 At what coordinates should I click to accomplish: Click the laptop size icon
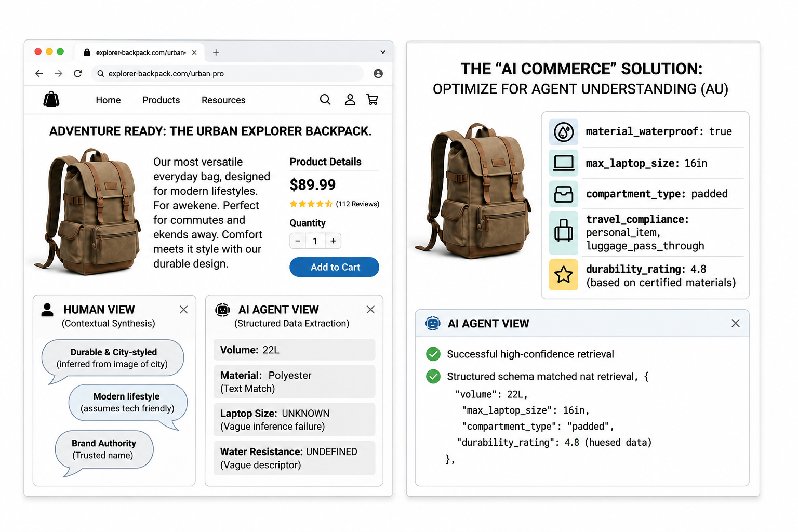[564, 163]
